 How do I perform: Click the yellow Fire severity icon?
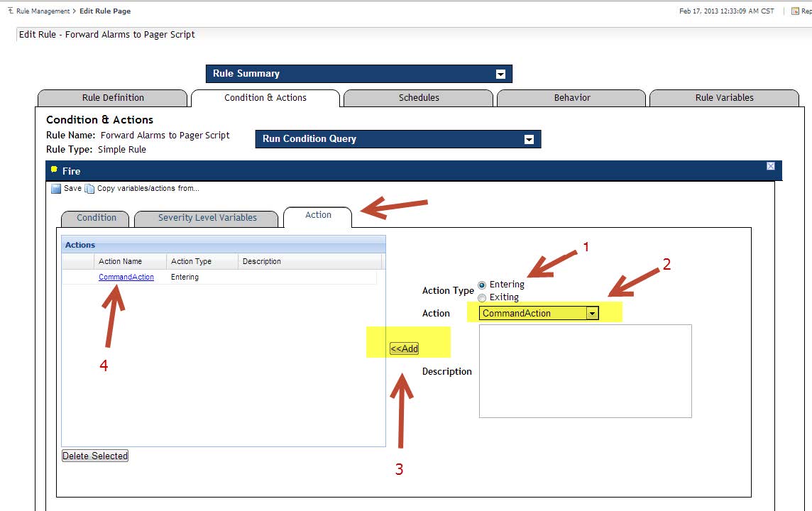[54, 170]
